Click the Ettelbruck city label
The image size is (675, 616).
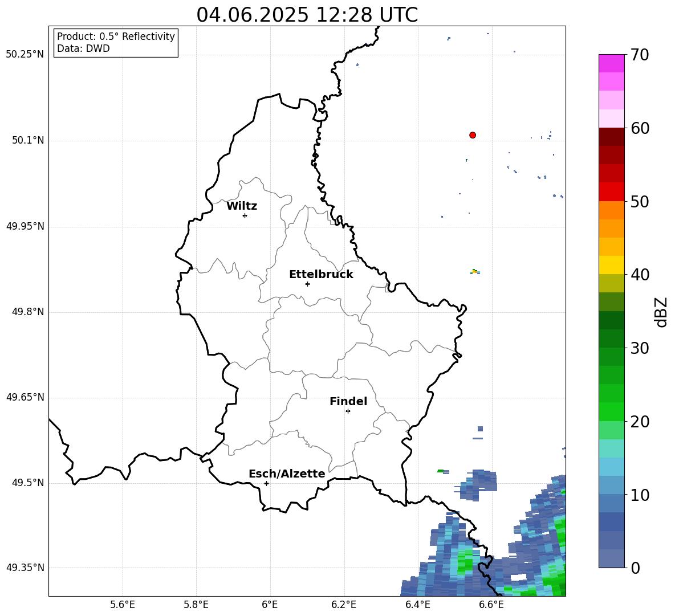coord(321,275)
